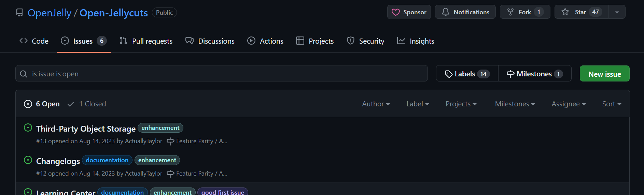Open the Actions tab
The image size is (644, 195).
(x=265, y=41)
